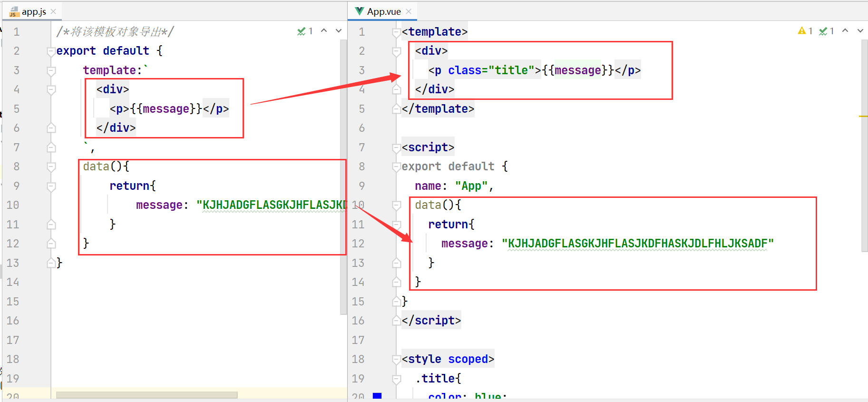Click app.js vertical scrollbar

coord(343,176)
